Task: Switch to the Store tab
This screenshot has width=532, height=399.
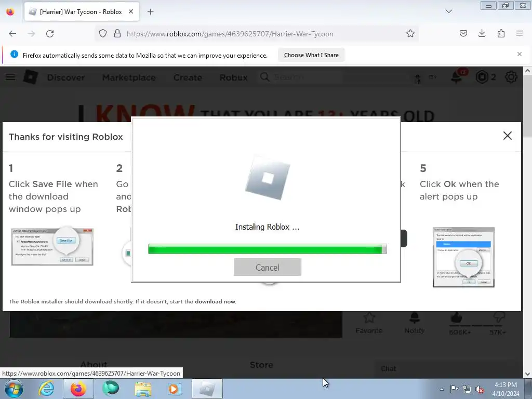Action: (261, 365)
